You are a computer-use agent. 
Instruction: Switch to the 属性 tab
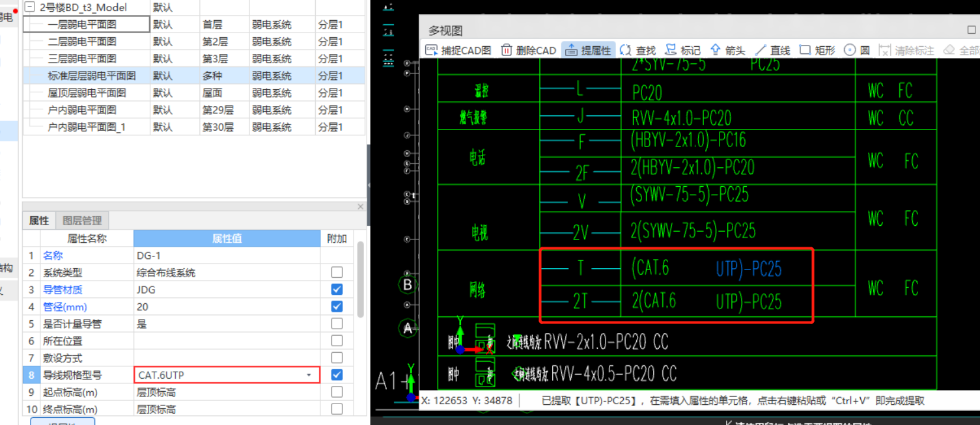click(x=39, y=221)
